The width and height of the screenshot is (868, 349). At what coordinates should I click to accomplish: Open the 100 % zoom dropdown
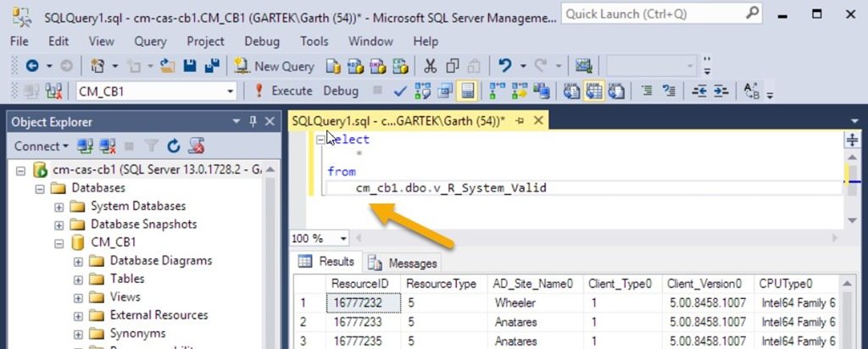342,239
